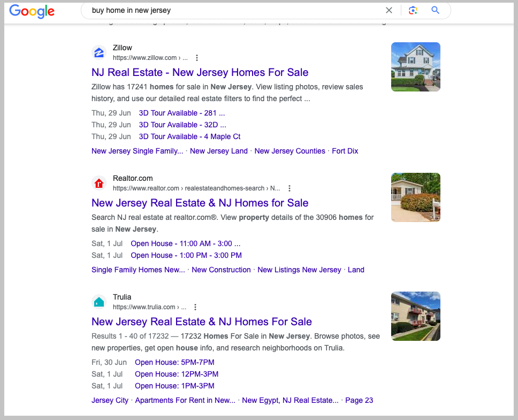Open Apartments For Rent in New... sitelink
This screenshot has width=518, height=420.
coord(185,401)
